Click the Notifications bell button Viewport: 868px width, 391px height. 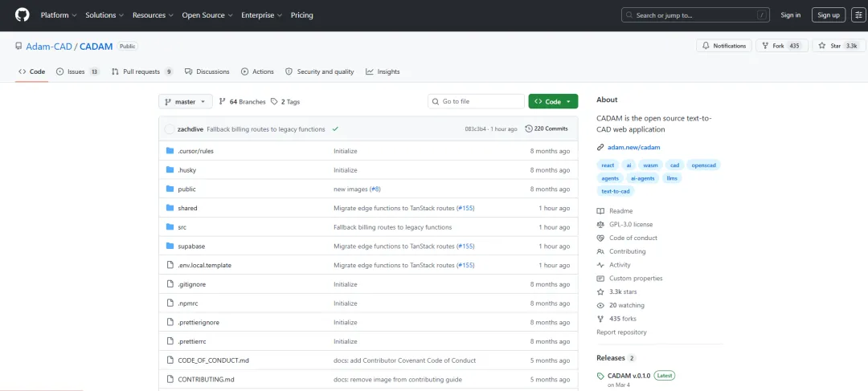(x=724, y=46)
